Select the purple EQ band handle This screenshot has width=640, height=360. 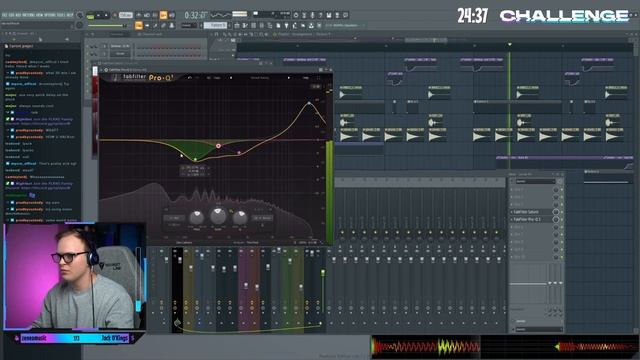pos(239,153)
